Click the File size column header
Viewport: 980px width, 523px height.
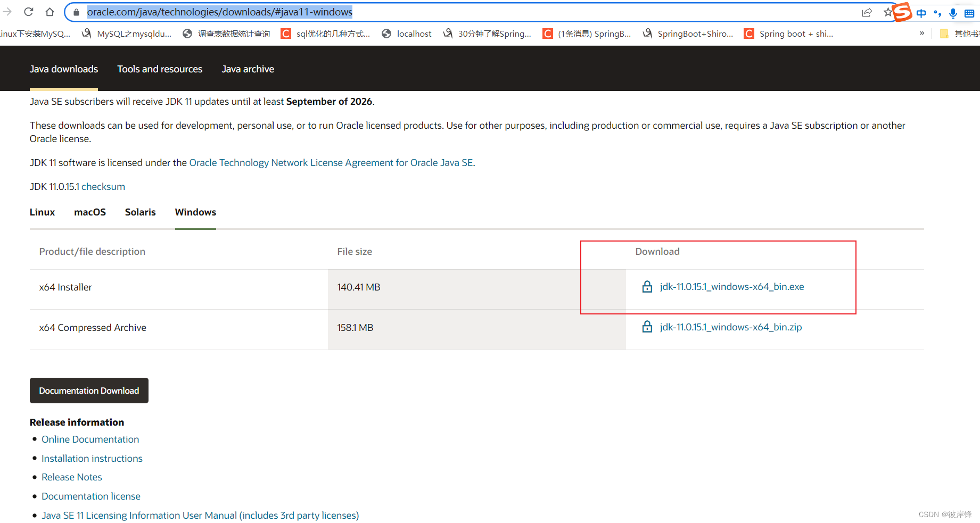355,252
